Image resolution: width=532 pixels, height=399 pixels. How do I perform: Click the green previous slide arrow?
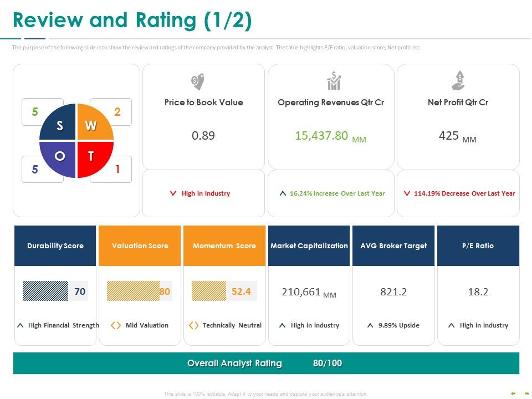click(x=513, y=393)
